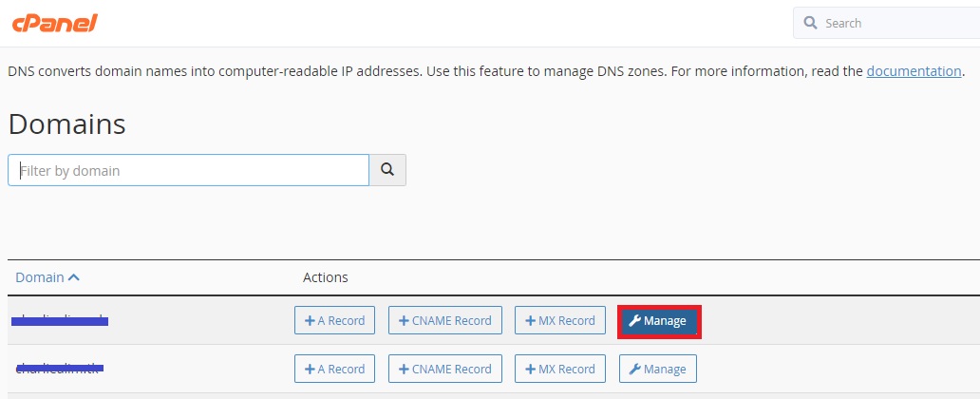
Task: Open the documentation link
Action: point(914,71)
